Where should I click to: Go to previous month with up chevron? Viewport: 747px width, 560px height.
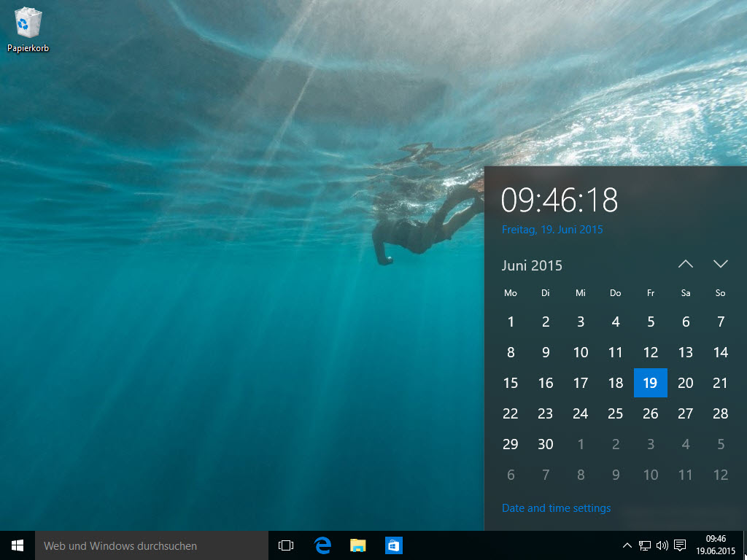pos(686,264)
